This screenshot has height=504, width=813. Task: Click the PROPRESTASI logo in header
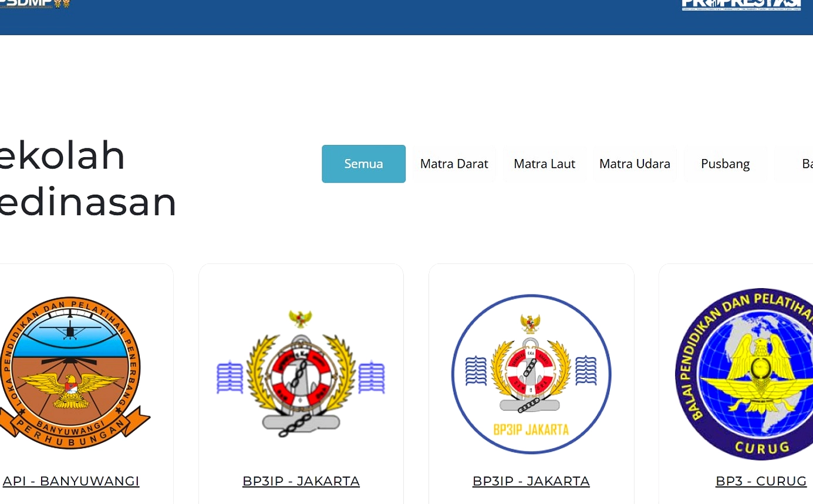pyautogui.click(x=741, y=5)
